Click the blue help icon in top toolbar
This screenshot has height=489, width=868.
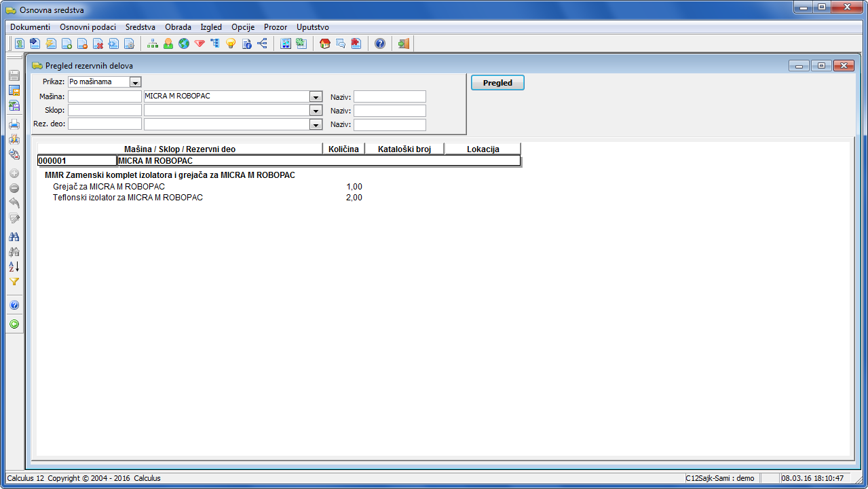click(380, 44)
